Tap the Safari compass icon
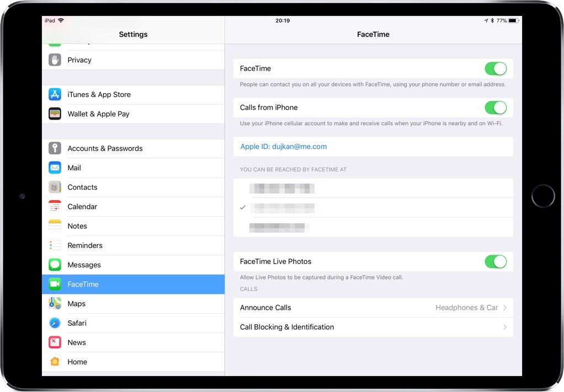 [x=55, y=323]
